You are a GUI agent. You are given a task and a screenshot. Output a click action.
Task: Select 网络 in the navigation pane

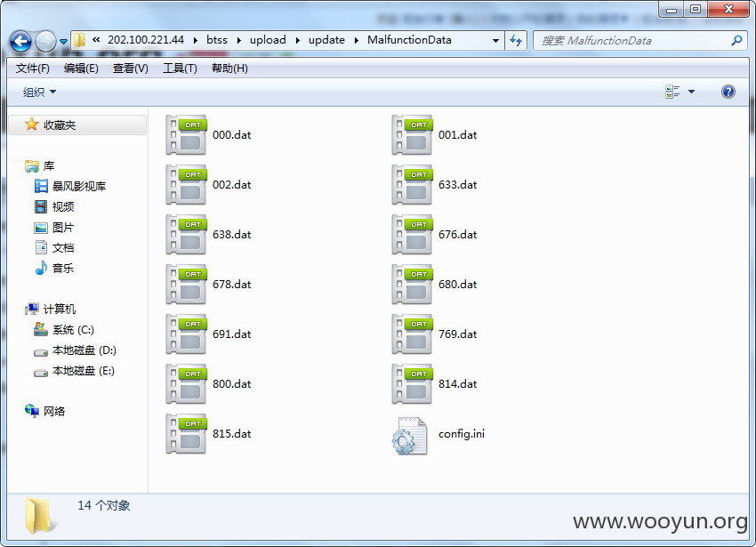[x=44, y=411]
